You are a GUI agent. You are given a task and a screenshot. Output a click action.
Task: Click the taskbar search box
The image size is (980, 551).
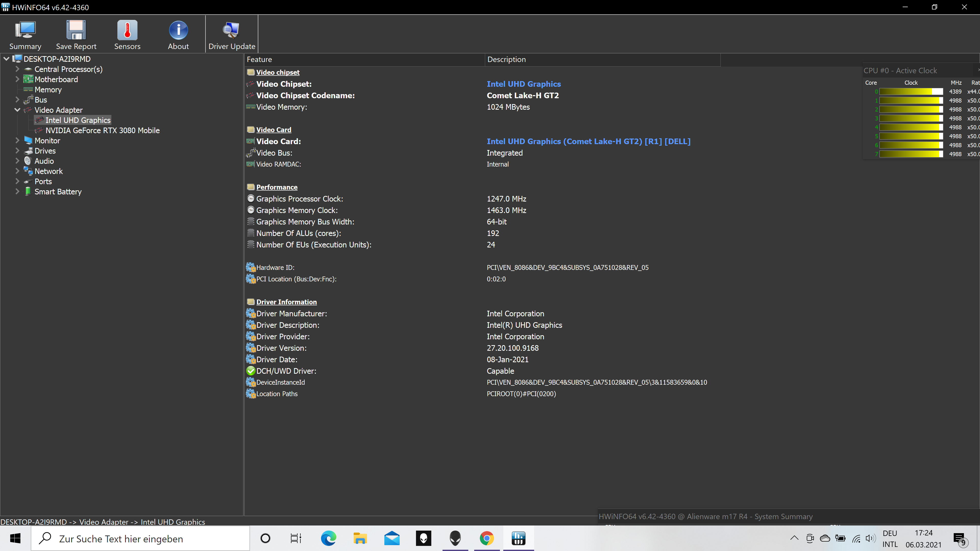click(140, 539)
